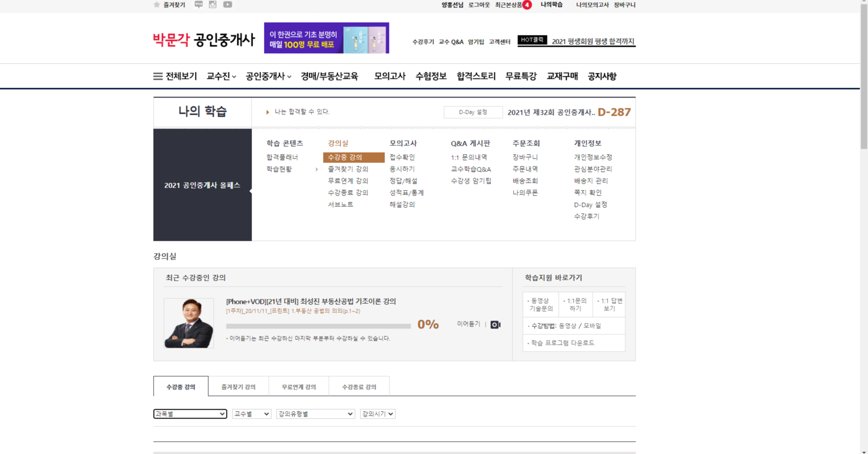Open 2021 평생회원 평생 합격까지 link
The width and height of the screenshot is (868, 454).
[593, 41]
